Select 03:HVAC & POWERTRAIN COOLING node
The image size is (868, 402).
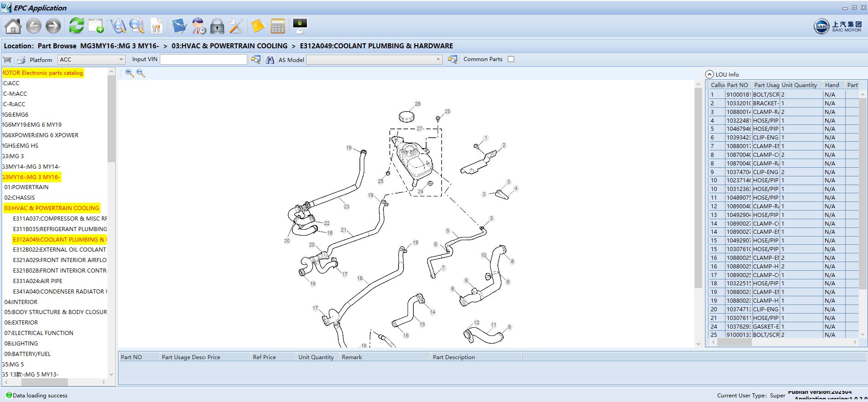point(51,208)
